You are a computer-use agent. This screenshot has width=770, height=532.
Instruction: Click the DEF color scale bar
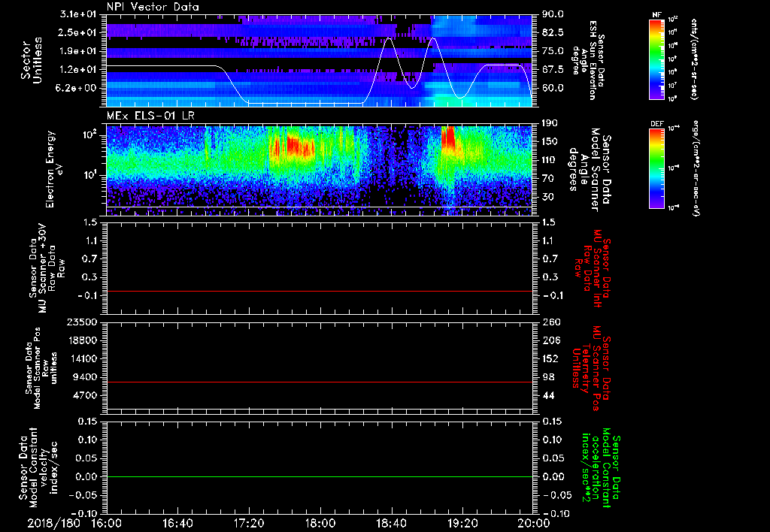(x=656, y=168)
